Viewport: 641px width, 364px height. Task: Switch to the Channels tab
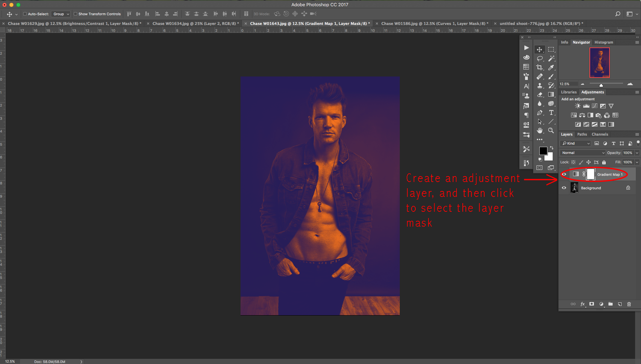600,135
